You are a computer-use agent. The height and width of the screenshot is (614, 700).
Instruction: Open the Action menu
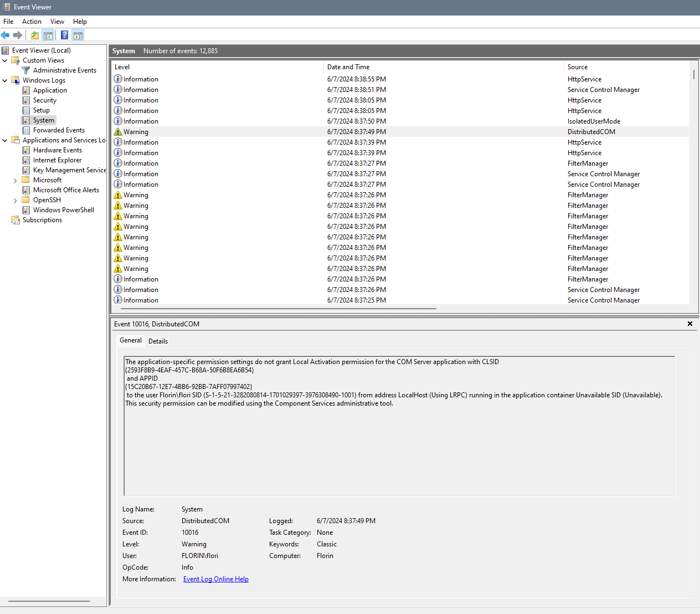click(x=32, y=22)
